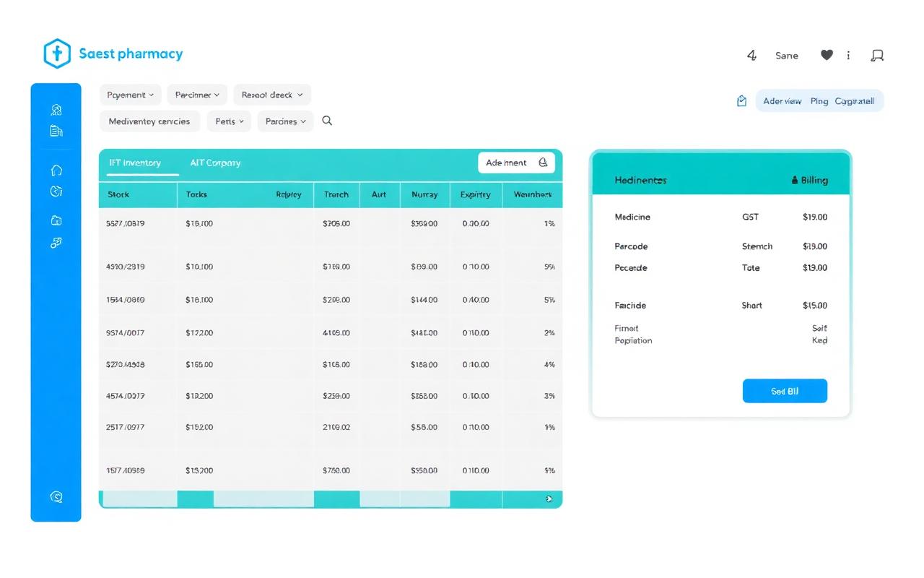Select the stock cell "4510/2819"

(x=126, y=267)
